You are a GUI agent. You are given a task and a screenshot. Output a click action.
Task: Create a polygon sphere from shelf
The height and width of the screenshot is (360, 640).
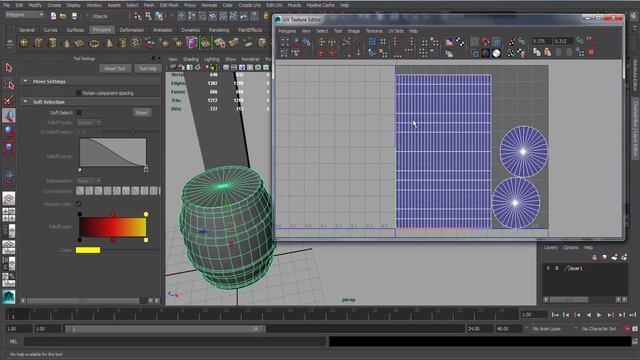24,42
